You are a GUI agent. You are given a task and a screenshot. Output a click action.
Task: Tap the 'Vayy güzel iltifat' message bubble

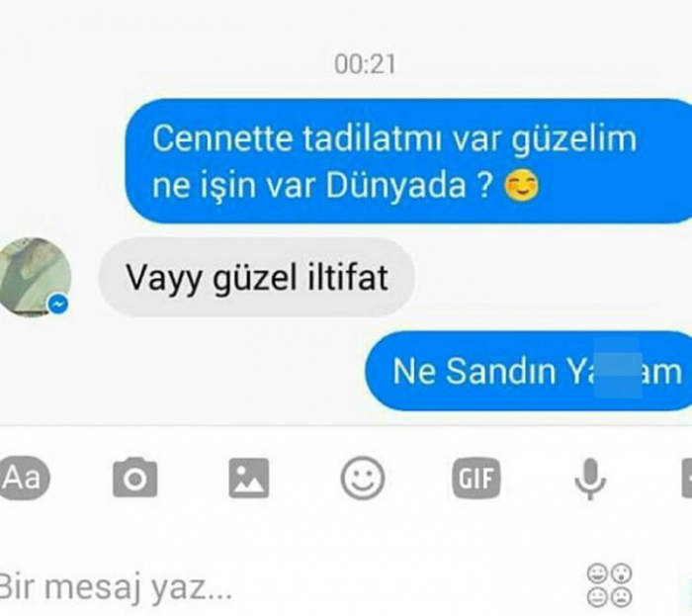(x=257, y=277)
